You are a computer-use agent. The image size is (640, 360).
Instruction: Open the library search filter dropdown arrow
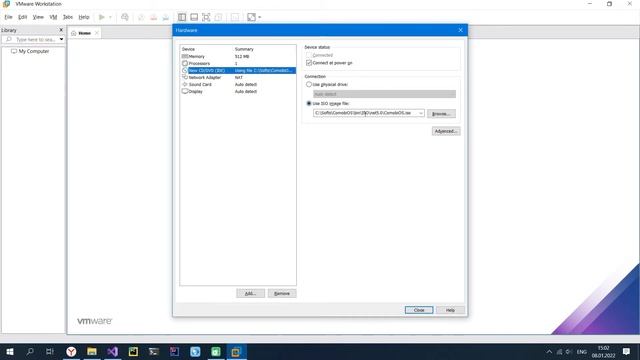61,40
